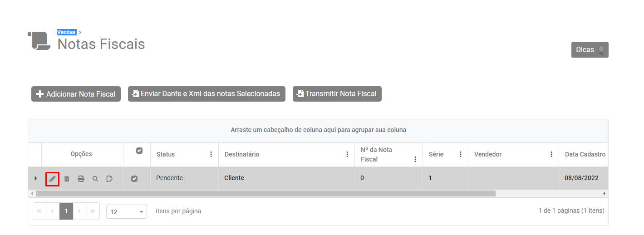Screen dimensions: 644x235
Task: Click Transmitir Nota Fiscal button
Action: point(337,94)
